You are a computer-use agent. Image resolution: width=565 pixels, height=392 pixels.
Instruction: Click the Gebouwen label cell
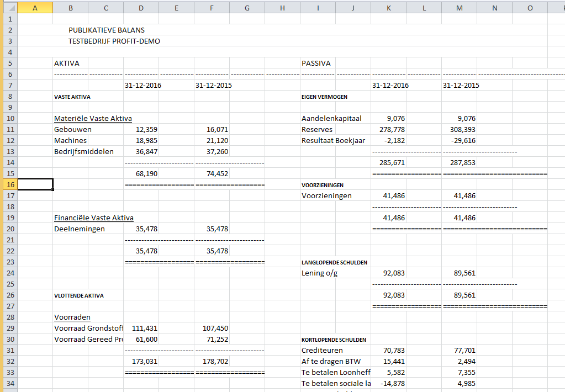point(73,130)
